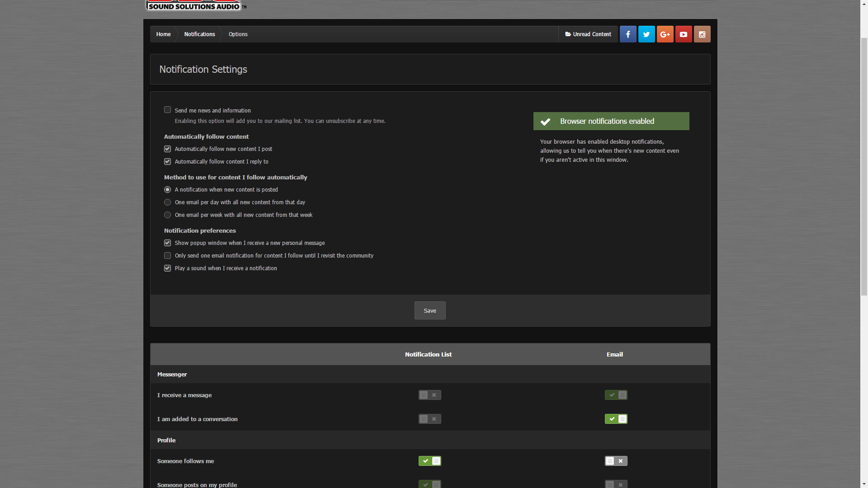Screen dimensions: 868x488
Task: Select notification when new content is posted
Action: 167,190
